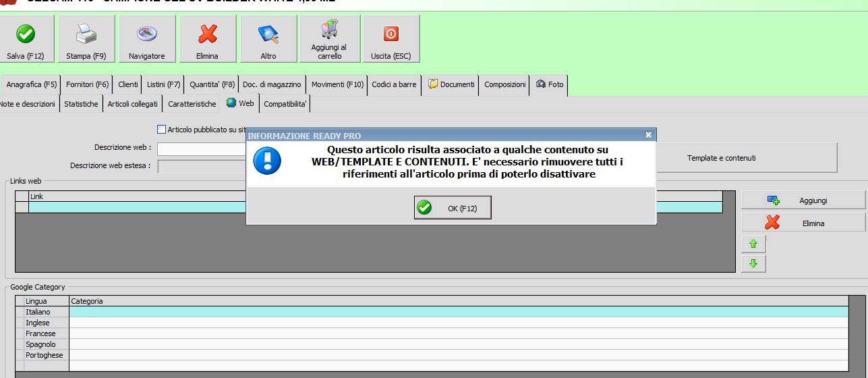
Task: Switch to the Fornitori (F6) tab
Action: click(x=87, y=84)
